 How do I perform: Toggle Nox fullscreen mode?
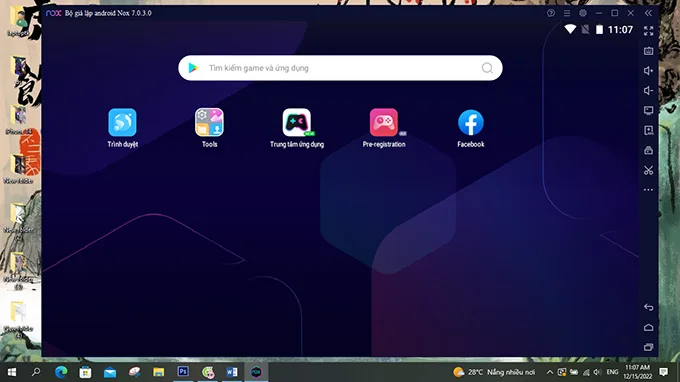[x=648, y=31]
